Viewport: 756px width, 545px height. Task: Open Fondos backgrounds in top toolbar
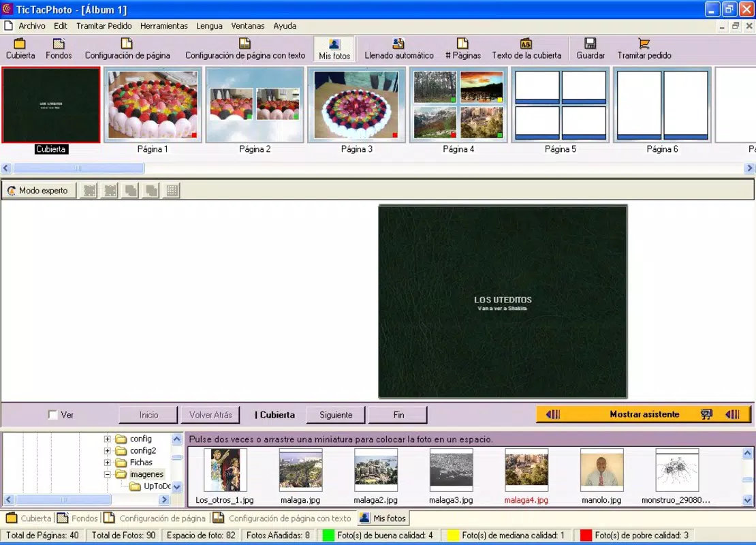59,49
